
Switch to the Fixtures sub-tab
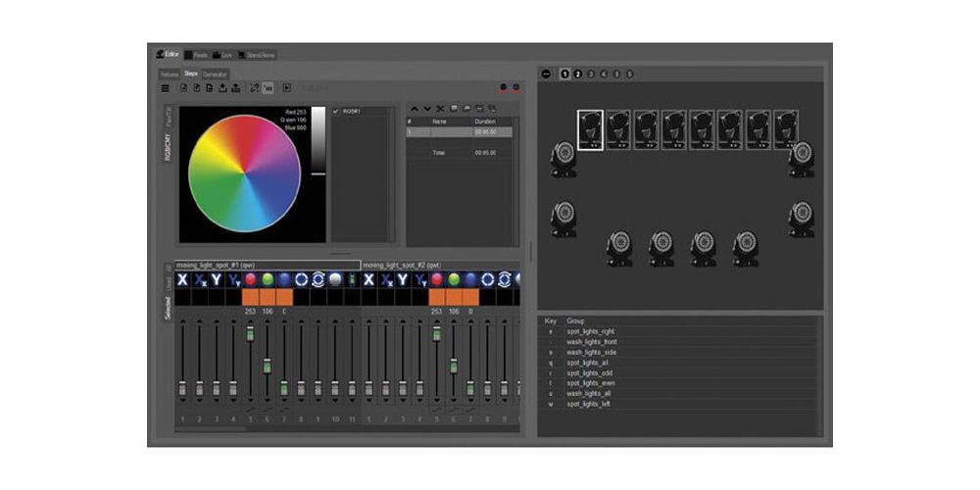pos(170,73)
